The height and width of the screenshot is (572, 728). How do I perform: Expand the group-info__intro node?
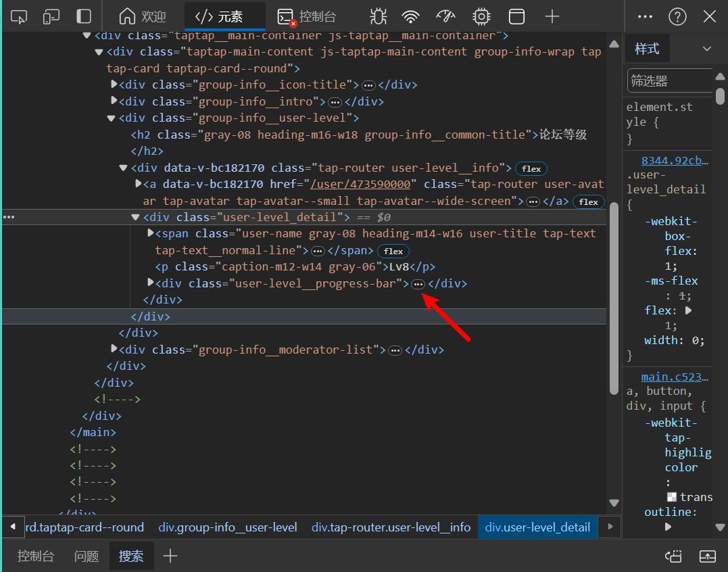(114, 101)
